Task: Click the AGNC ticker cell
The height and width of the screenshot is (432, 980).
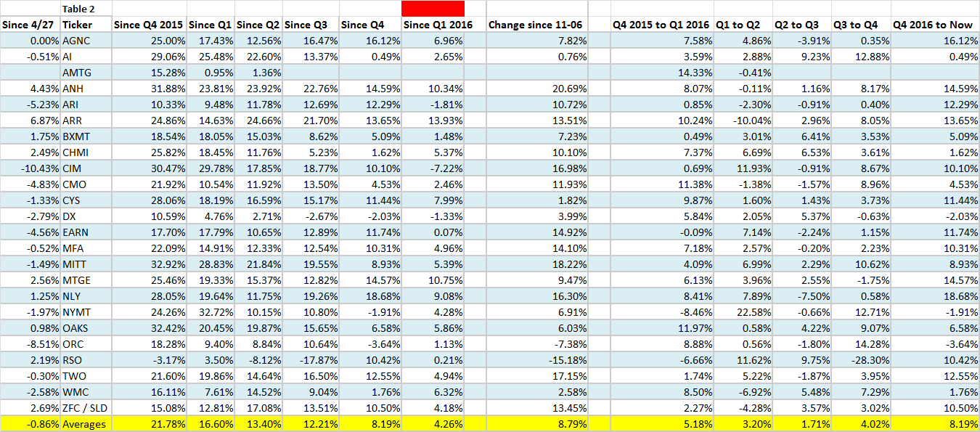Action: pyautogui.click(x=86, y=41)
